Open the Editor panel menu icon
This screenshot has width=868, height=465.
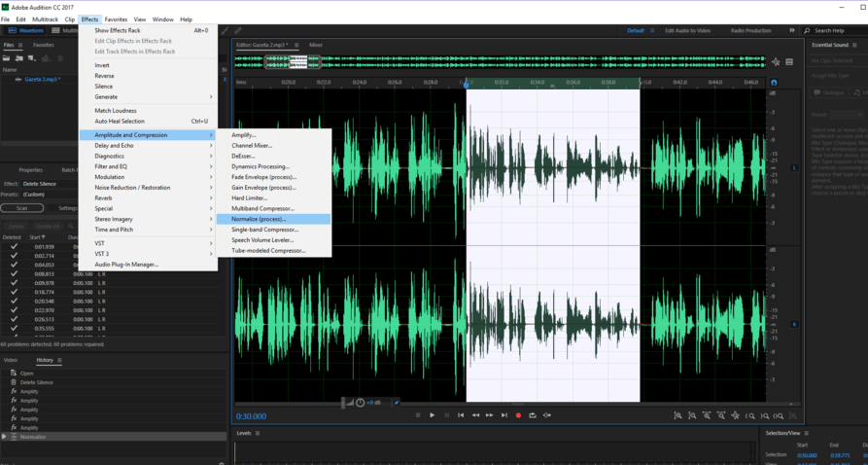296,45
